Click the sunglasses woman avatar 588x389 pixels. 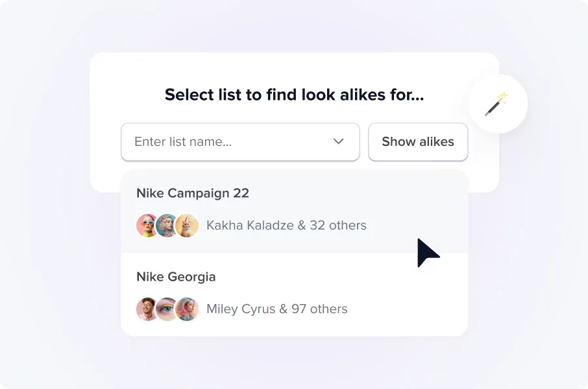147,225
